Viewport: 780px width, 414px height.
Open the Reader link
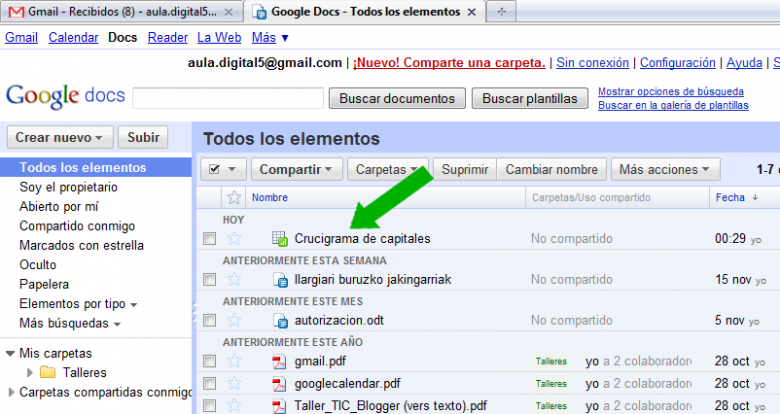(x=168, y=37)
